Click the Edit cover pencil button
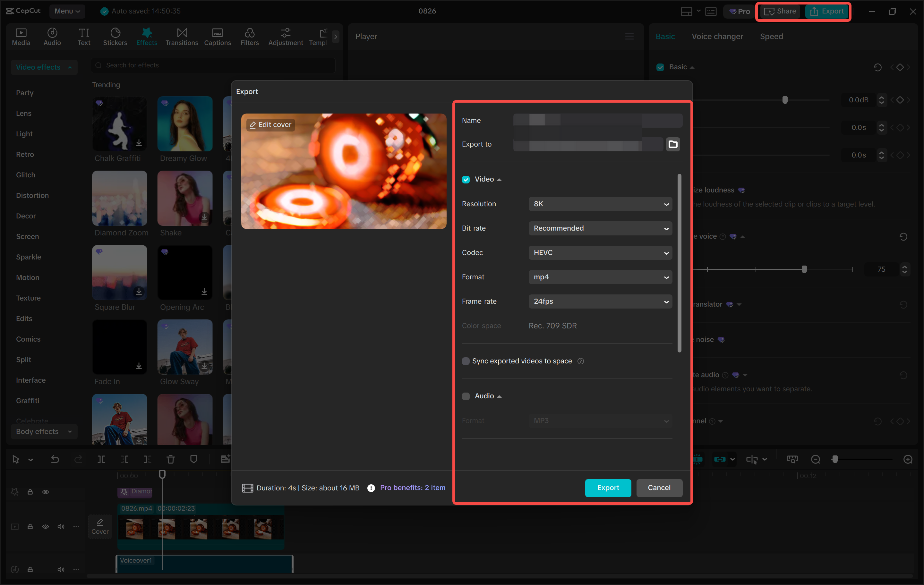924x585 pixels. [270, 125]
